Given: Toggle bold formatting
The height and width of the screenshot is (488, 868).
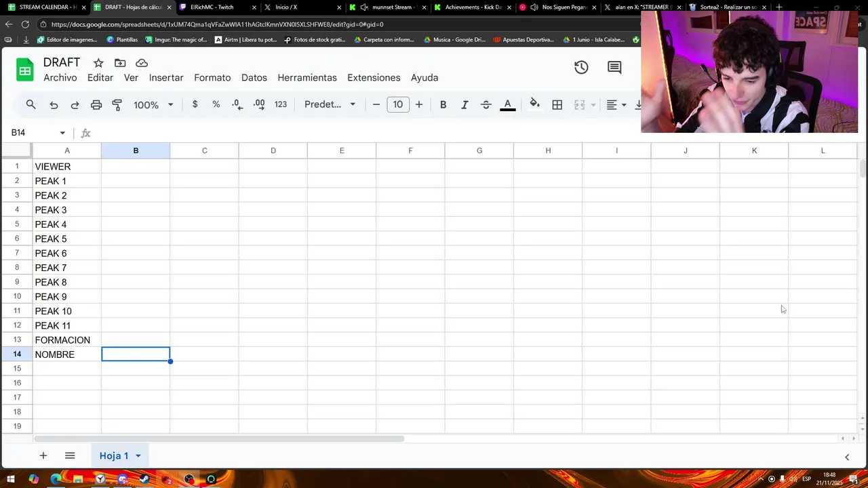Looking at the screenshot, I should [x=443, y=104].
